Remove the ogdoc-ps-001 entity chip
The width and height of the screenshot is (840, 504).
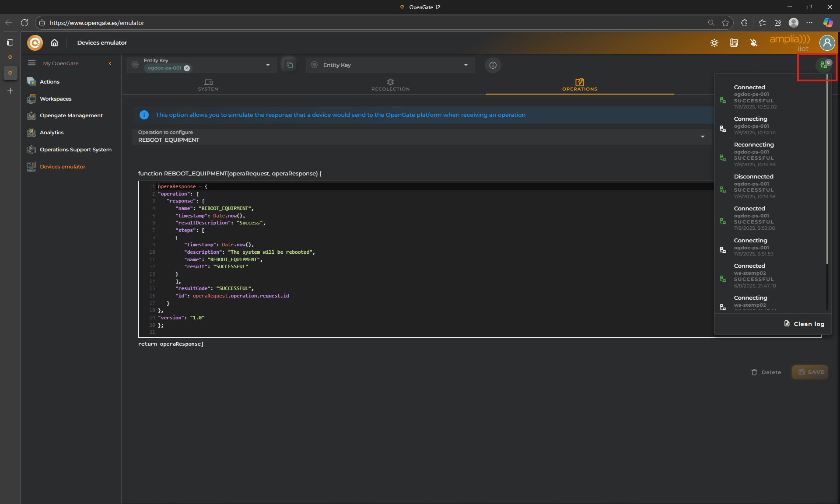tap(187, 68)
